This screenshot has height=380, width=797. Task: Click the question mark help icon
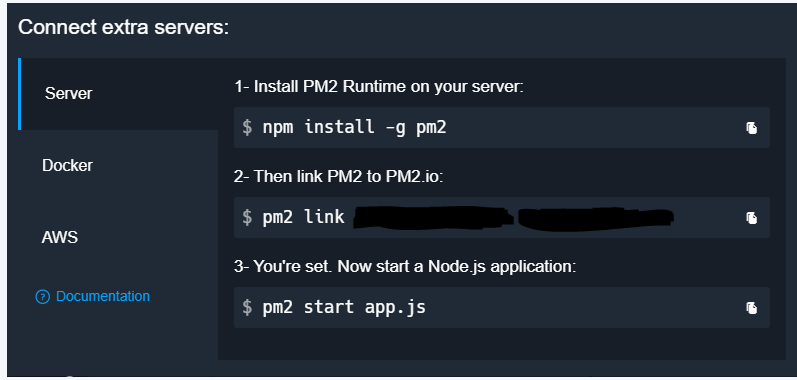pos(43,297)
